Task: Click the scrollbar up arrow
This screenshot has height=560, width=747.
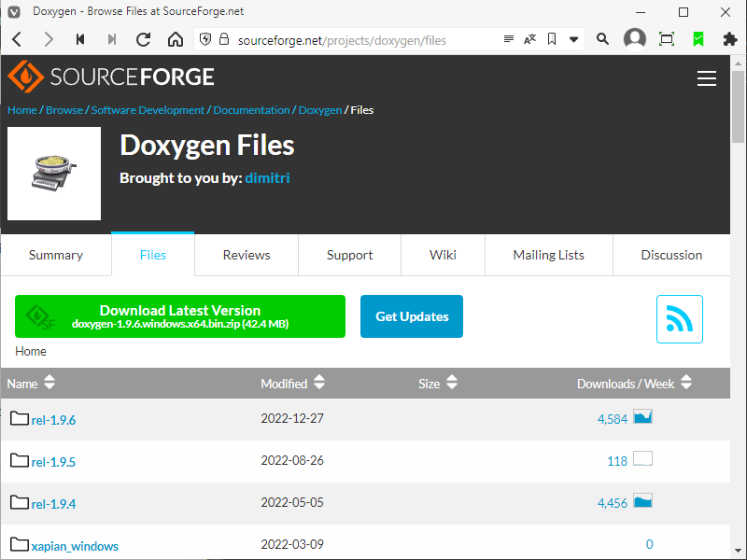Action: 738,63
